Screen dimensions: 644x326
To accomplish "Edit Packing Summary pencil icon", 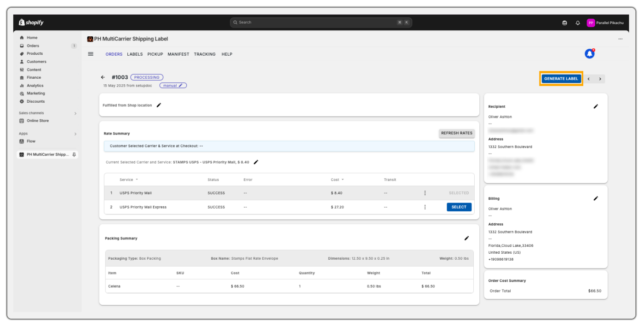I will point(466,238).
